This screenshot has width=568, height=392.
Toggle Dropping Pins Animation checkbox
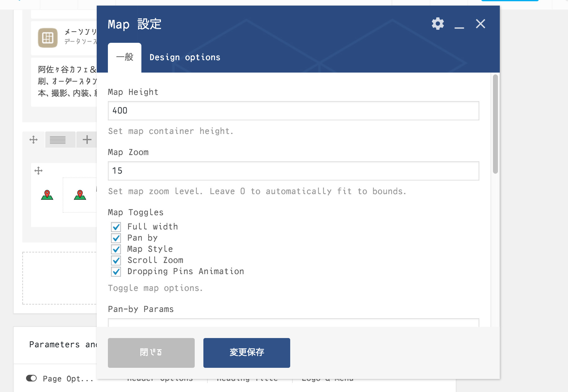[116, 272]
